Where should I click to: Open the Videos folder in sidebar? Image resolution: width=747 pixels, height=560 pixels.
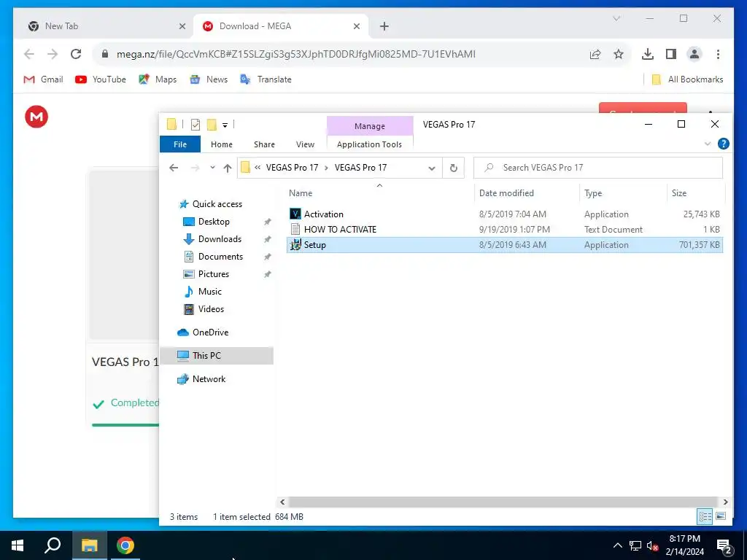tap(211, 309)
